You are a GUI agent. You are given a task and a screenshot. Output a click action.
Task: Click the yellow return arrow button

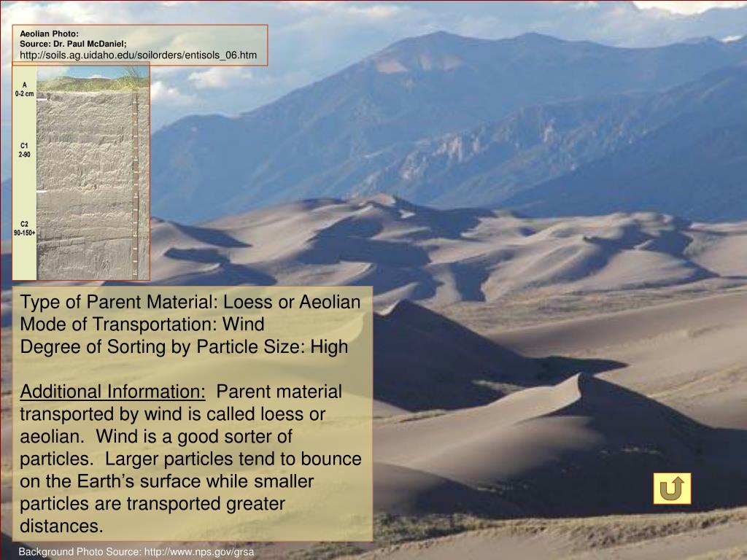672,488
